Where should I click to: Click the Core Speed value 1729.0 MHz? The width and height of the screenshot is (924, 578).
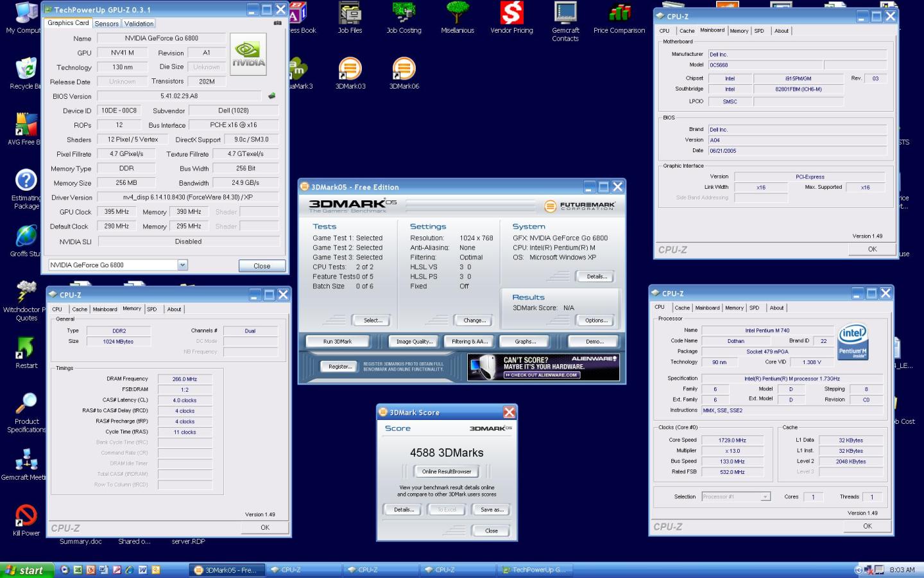click(x=732, y=441)
